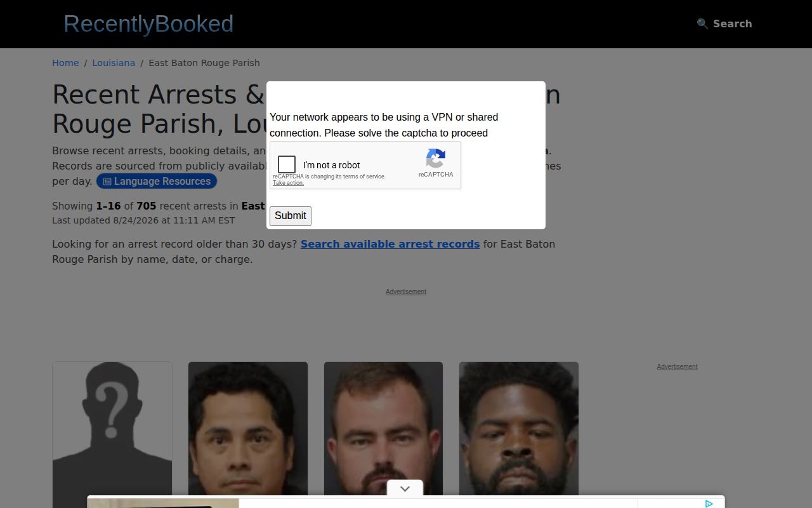Go to the Louisiana breadcrumb
The image size is (812, 508).
coord(114,63)
